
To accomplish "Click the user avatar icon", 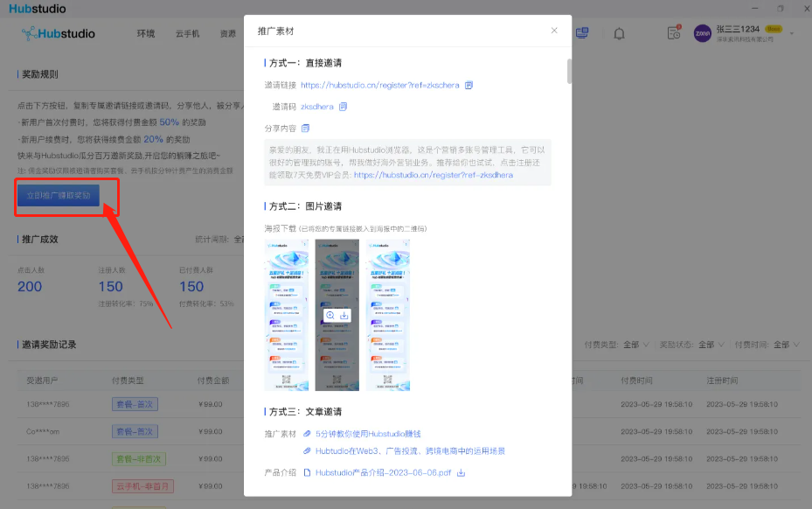I will point(702,34).
